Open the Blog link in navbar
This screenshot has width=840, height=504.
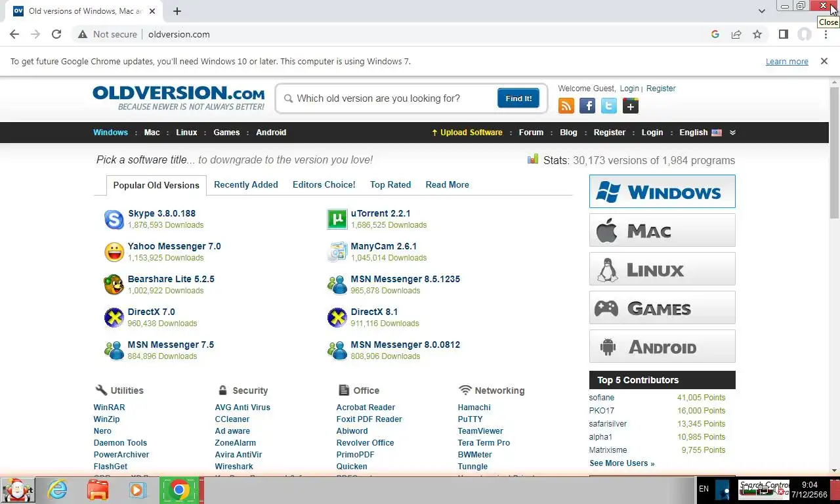pyautogui.click(x=568, y=133)
